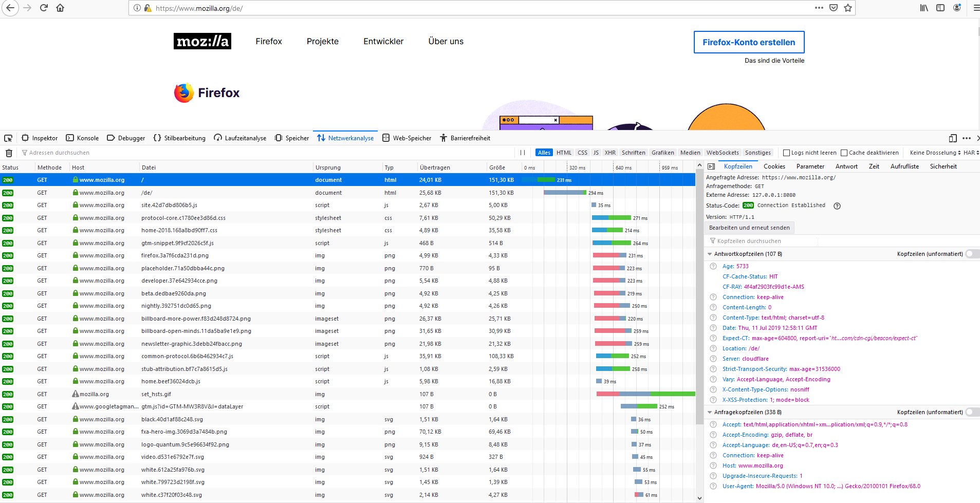This screenshot has width=980, height=503.
Task: Click the browser forward arrow
Action: pos(27,8)
